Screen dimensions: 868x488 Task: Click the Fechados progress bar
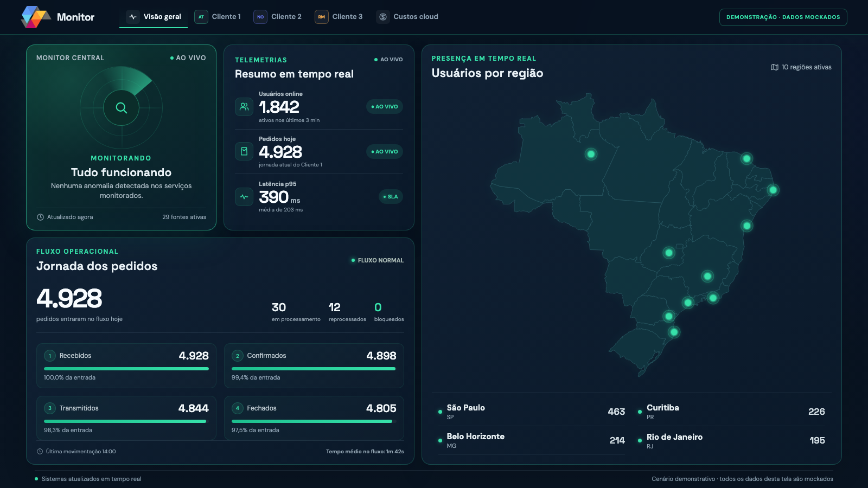pos(314,421)
